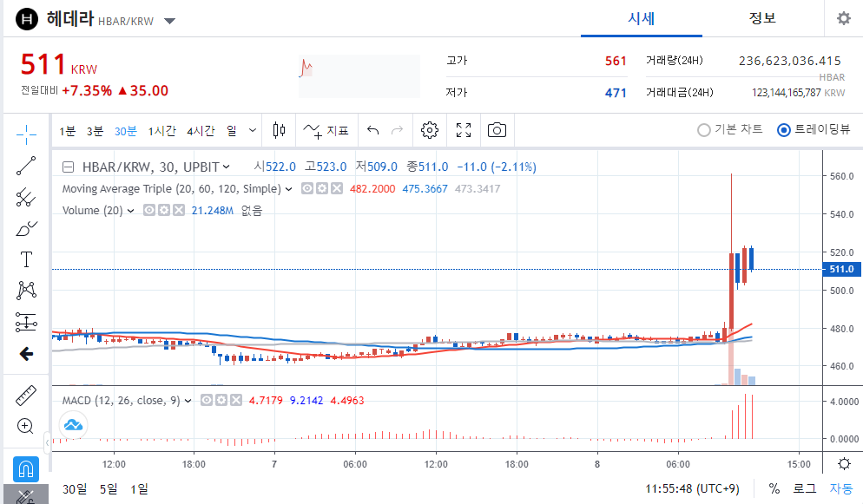Expand the Moving Average Triple chevron
Image resolution: width=863 pixels, height=504 pixels.
[288, 189]
